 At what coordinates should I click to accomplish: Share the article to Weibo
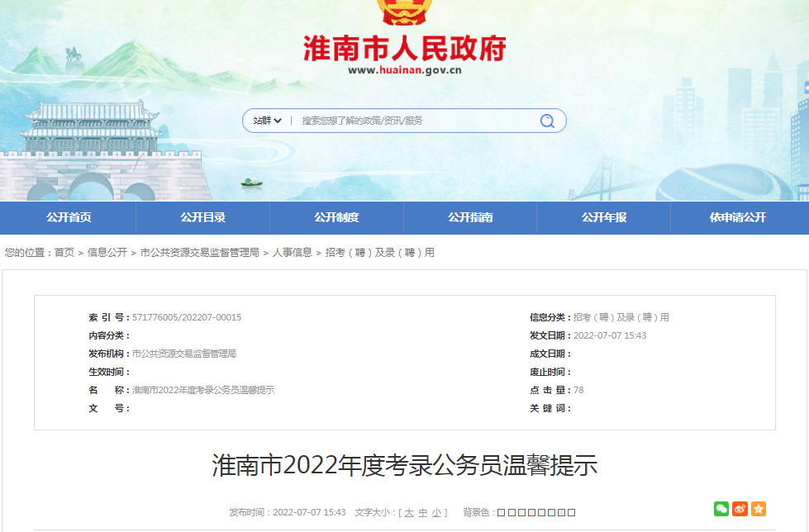click(x=740, y=510)
